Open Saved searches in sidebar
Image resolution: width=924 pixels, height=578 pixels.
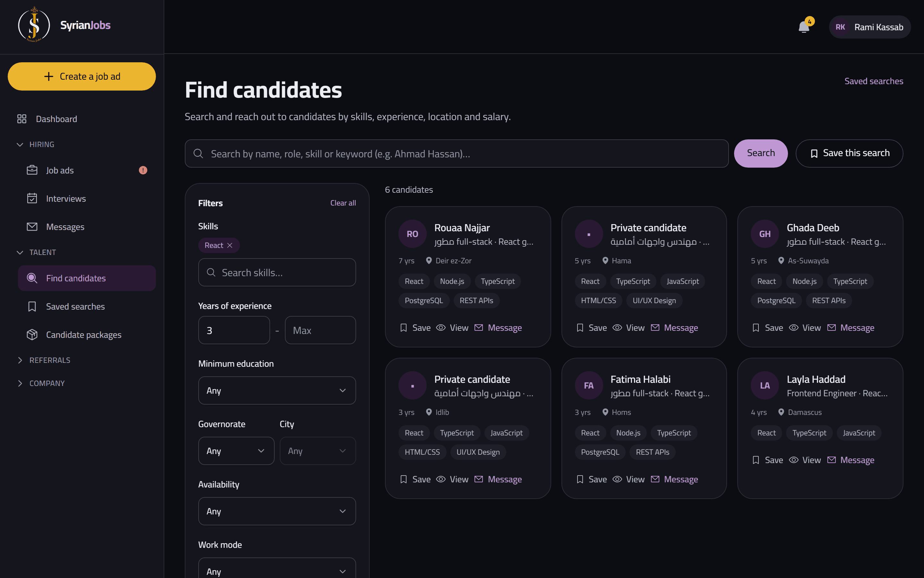click(x=87, y=306)
